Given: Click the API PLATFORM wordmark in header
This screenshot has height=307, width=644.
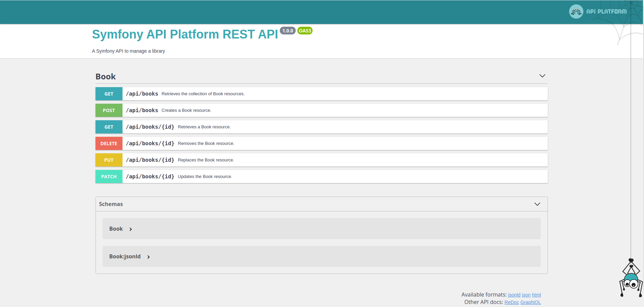Looking at the screenshot, I should tap(606, 11).
